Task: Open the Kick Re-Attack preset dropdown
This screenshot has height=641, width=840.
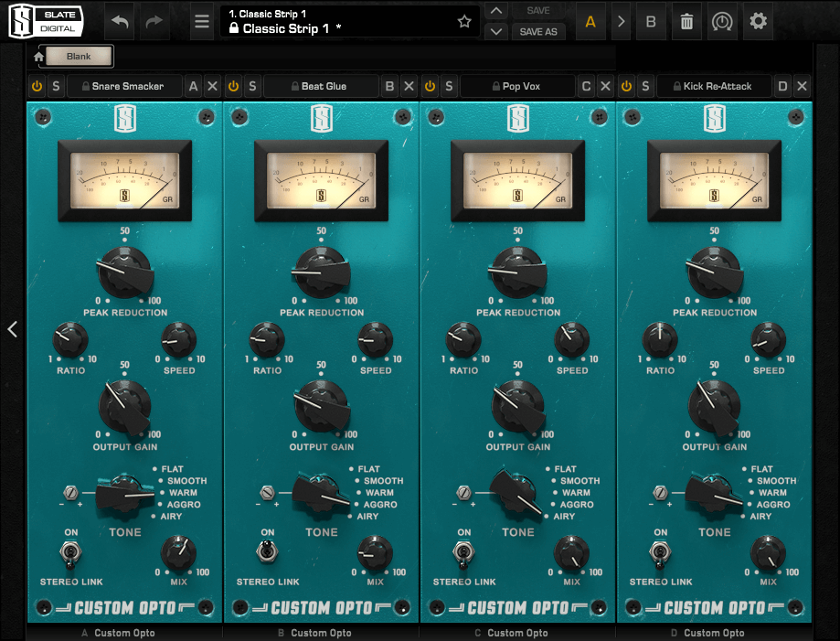Action: click(714, 86)
